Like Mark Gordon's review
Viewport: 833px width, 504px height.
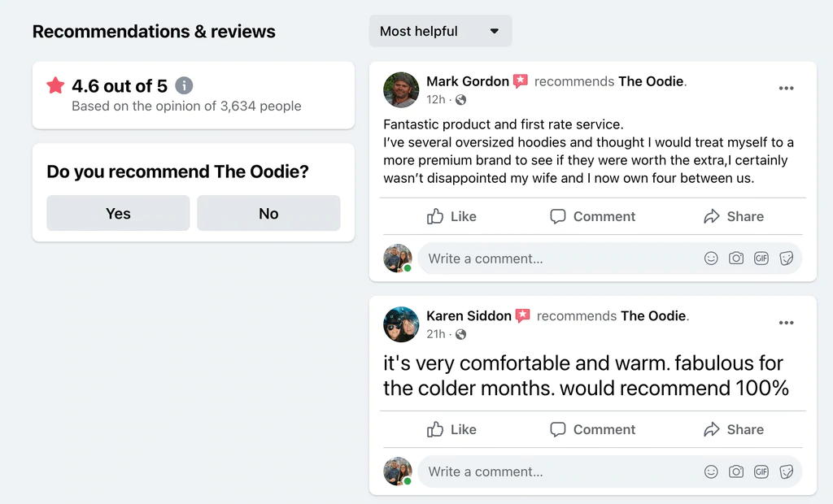click(x=451, y=216)
